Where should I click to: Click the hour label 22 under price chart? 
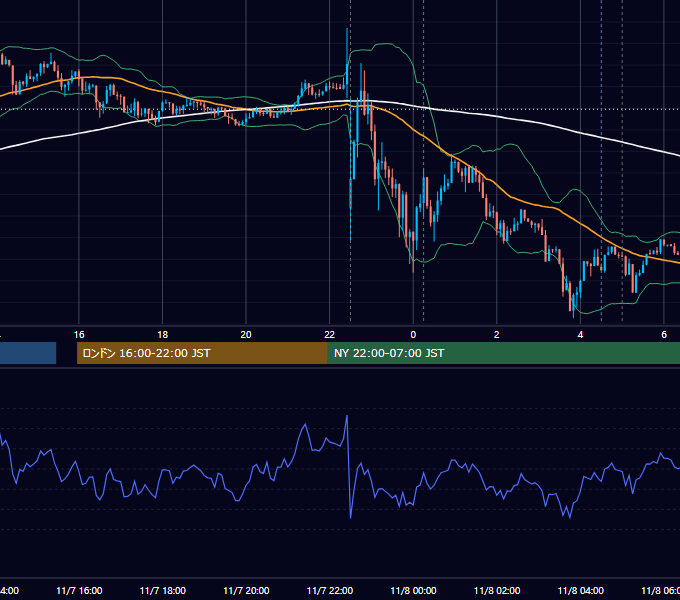click(x=330, y=335)
